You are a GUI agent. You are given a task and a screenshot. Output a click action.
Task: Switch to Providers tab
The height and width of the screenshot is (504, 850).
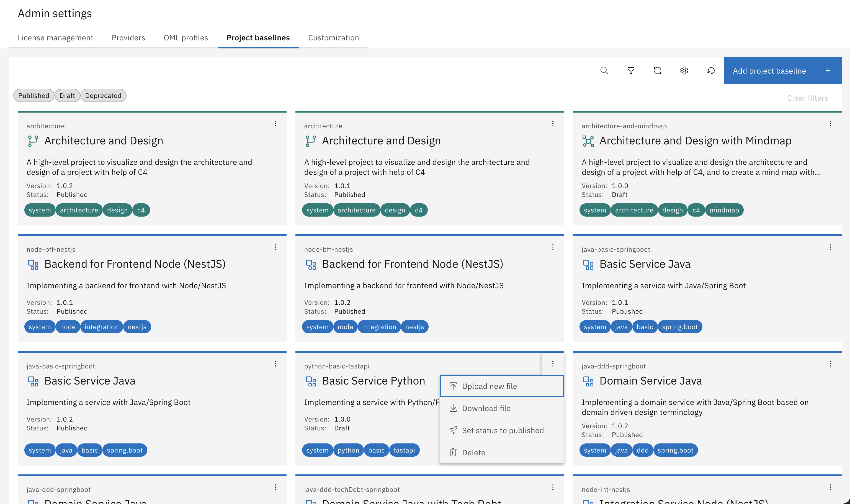[128, 38]
